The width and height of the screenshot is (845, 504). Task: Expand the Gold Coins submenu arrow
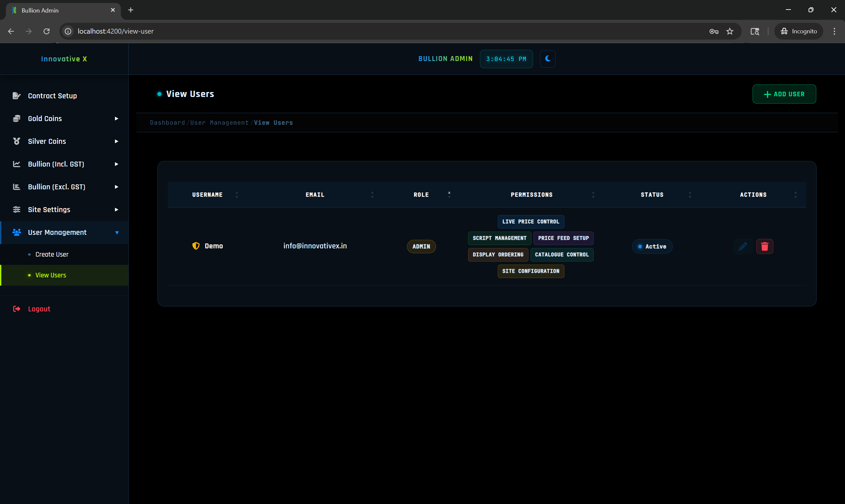click(117, 118)
